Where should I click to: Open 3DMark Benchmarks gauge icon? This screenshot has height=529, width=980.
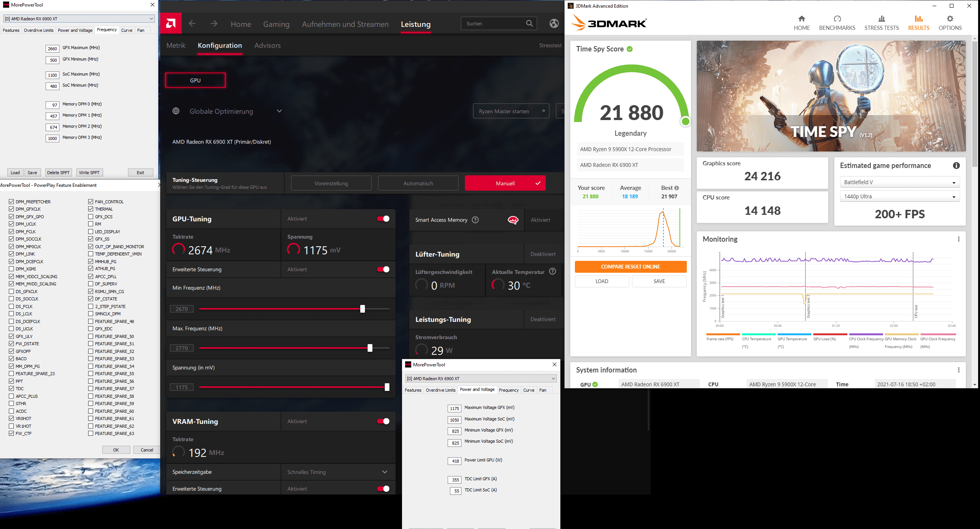coord(837,19)
